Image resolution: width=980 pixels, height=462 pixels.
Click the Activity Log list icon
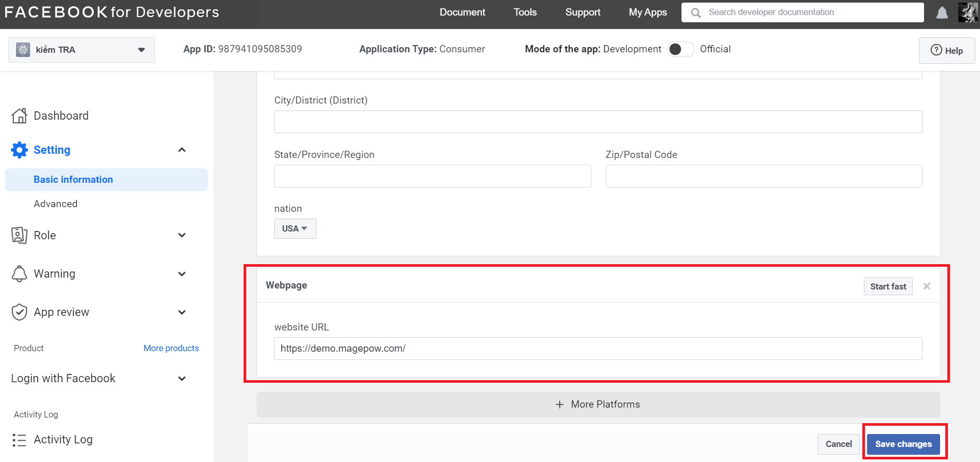click(19, 440)
